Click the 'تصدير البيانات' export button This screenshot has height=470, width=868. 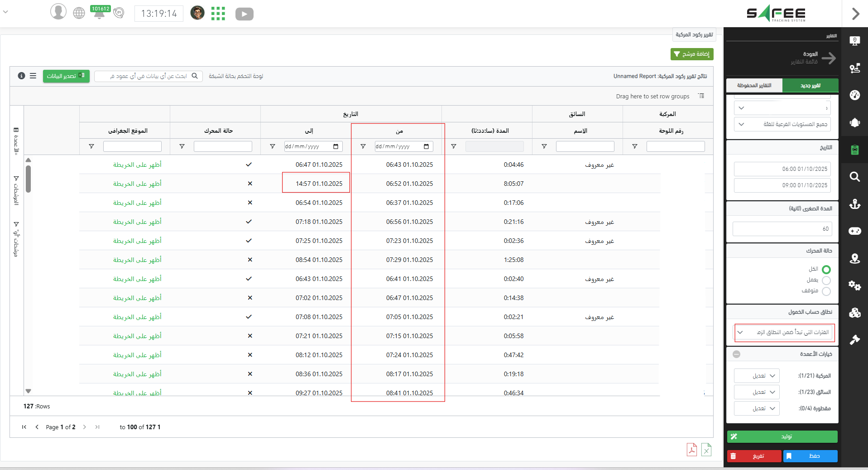66,76
